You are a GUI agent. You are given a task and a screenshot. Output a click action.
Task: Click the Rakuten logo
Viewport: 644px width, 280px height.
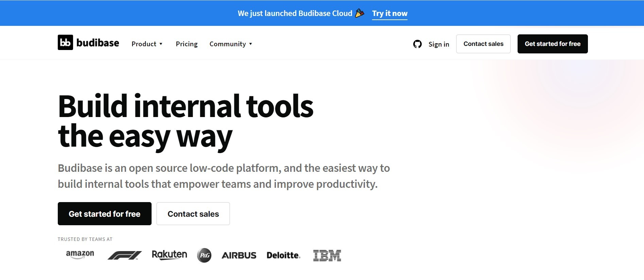click(169, 255)
